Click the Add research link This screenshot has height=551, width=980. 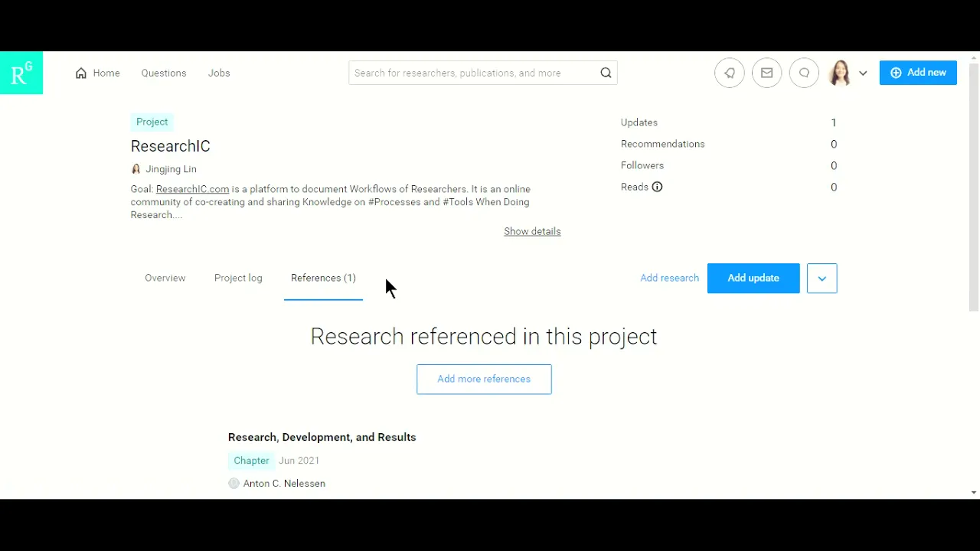tap(669, 278)
